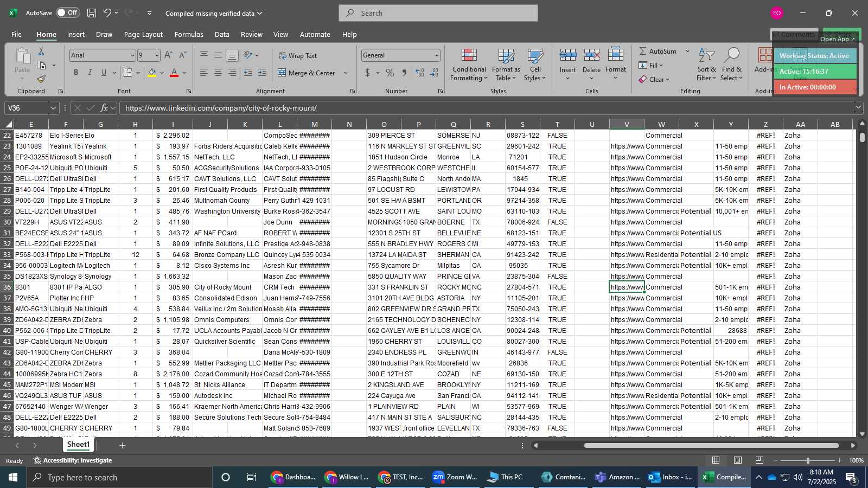Toggle Italic formatting
This screenshot has width=868, height=488.
[90, 73]
